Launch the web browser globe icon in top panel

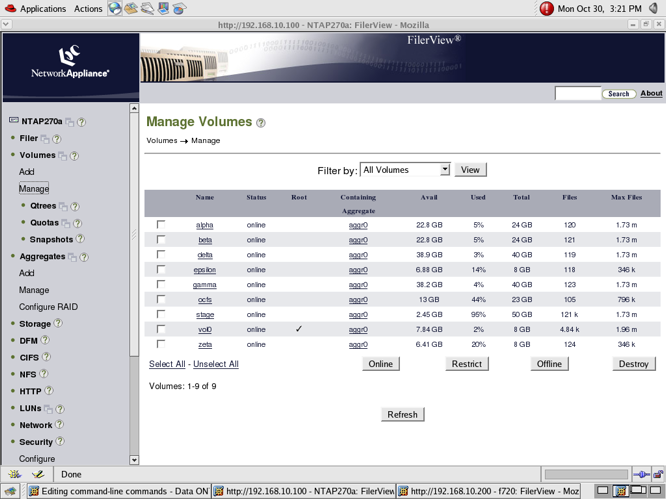[115, 8]
